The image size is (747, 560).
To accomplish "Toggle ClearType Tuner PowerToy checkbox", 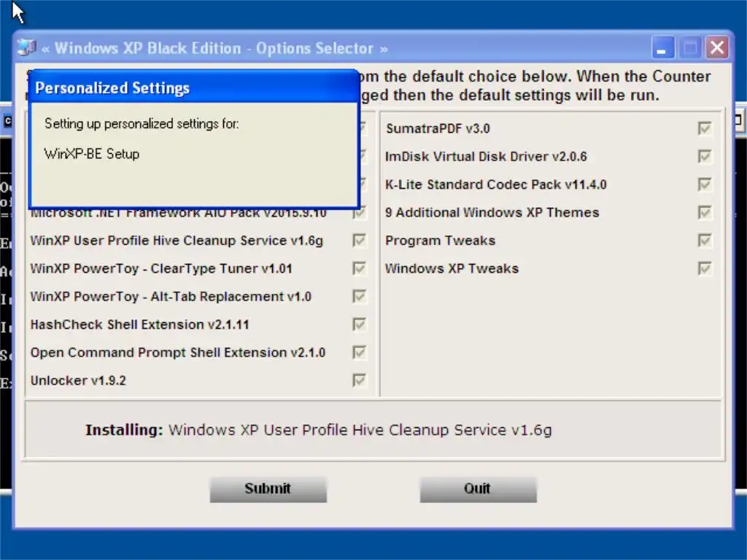I will coord(360,268).
